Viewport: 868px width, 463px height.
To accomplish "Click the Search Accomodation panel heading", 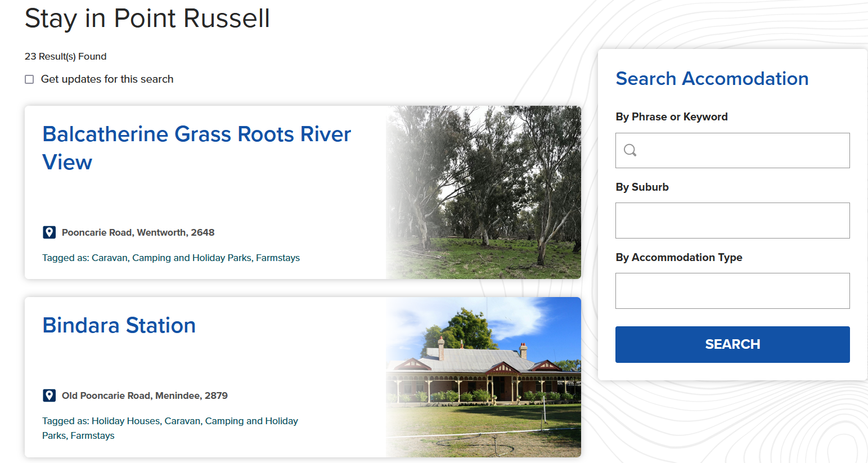I will pyautogui.click(x=712, y=79).
